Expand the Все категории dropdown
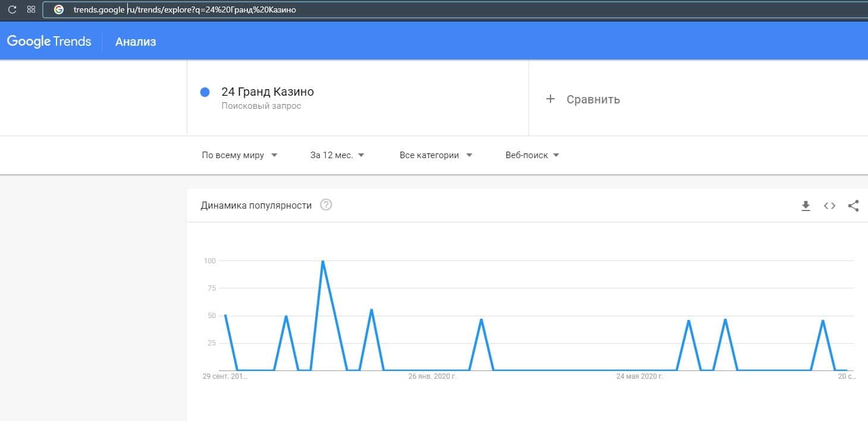 (x=436, y=155)
